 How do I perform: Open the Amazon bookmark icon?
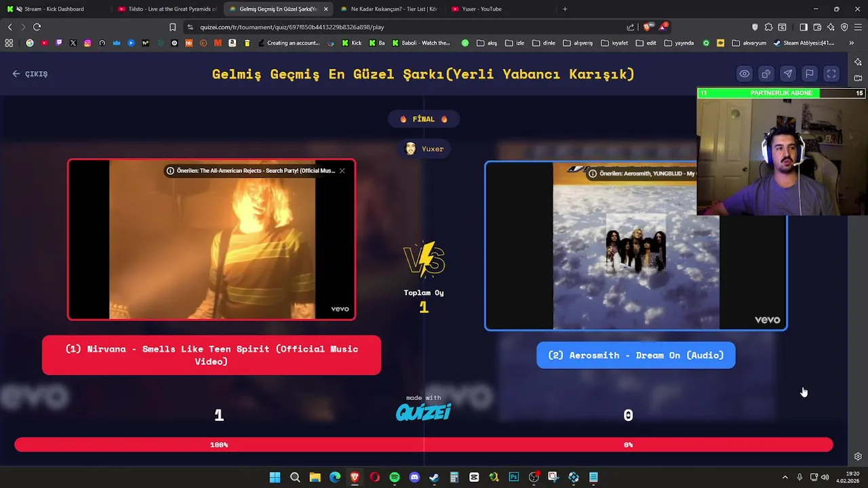tap(233, 43)
